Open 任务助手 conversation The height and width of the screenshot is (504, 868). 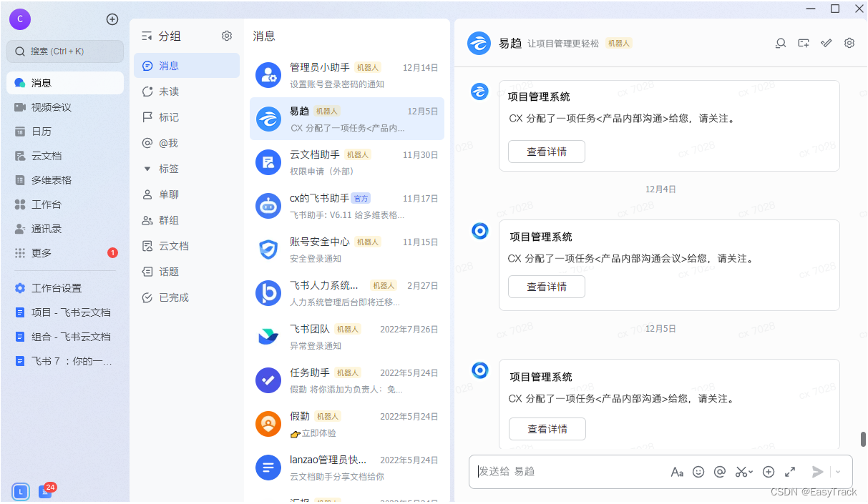pos(347,380)
